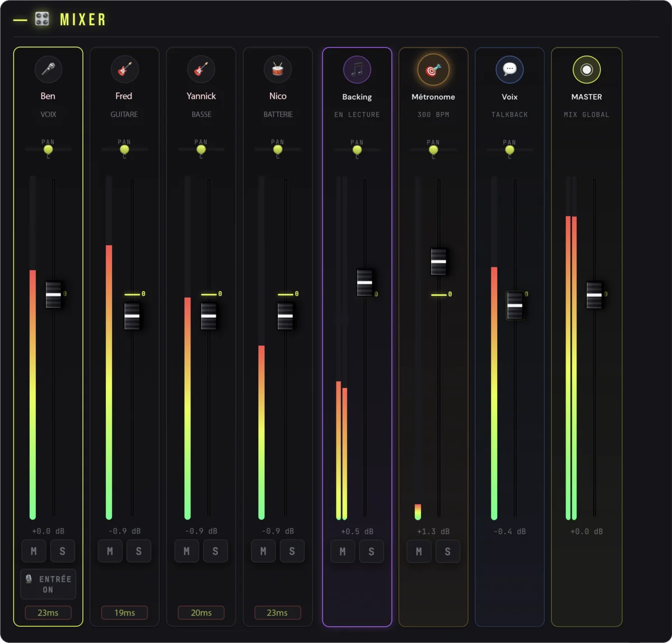Click Yannick's 20ms latency badge
The image size is (672, 643).
201,613
